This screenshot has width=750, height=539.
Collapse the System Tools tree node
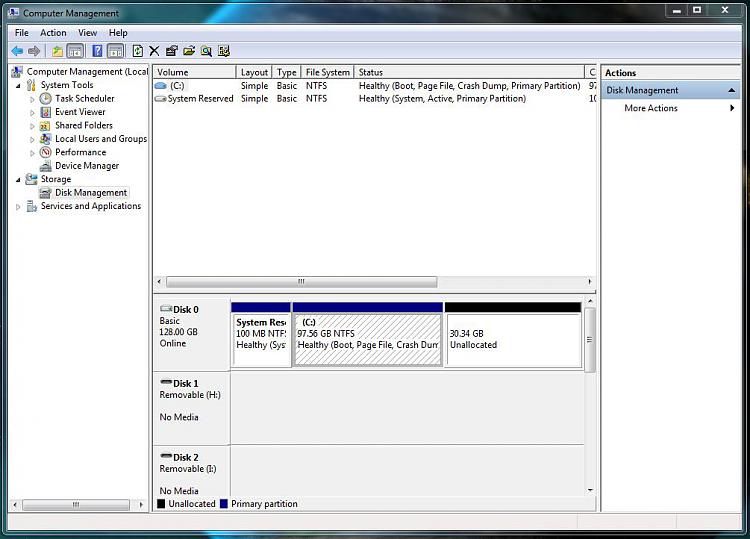click(x=18, y=86)
